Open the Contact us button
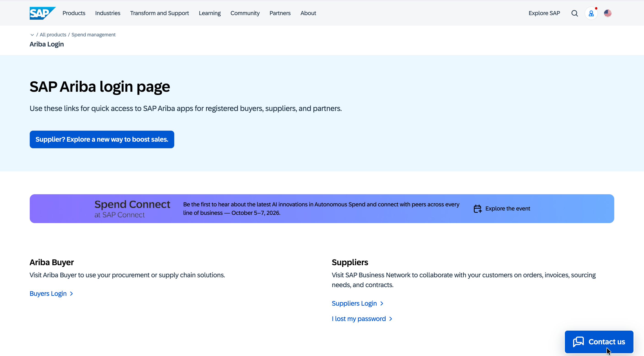Viewport: 644px width, 356px height. (599, 342)
